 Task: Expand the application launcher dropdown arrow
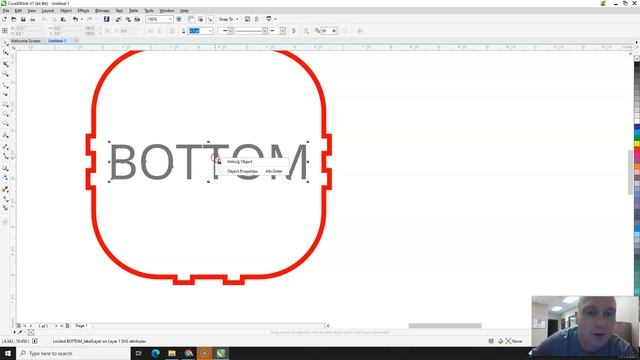click(x=276, y=19)
